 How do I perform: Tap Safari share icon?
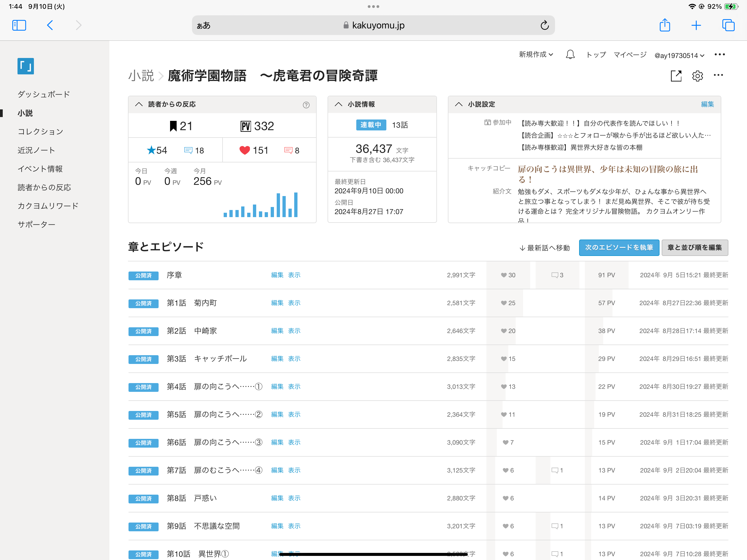(665, 25)
